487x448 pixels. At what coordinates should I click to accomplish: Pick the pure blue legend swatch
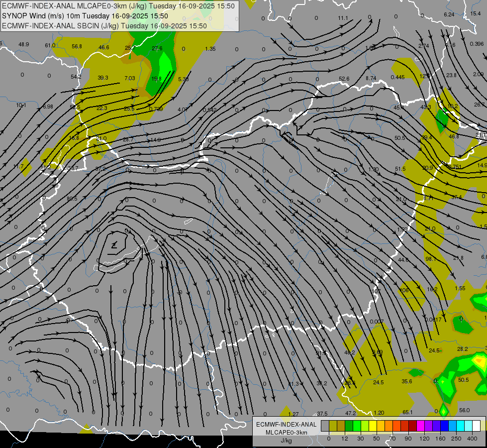pos(444,426)
